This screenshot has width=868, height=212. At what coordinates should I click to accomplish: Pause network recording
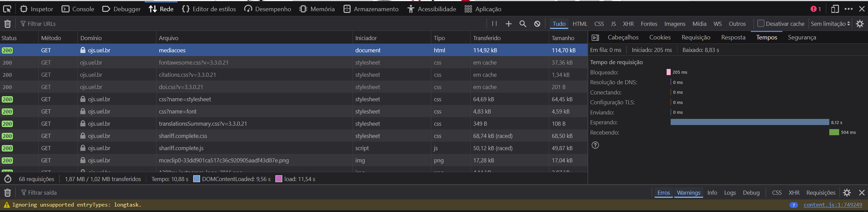(x=494, y=24)
